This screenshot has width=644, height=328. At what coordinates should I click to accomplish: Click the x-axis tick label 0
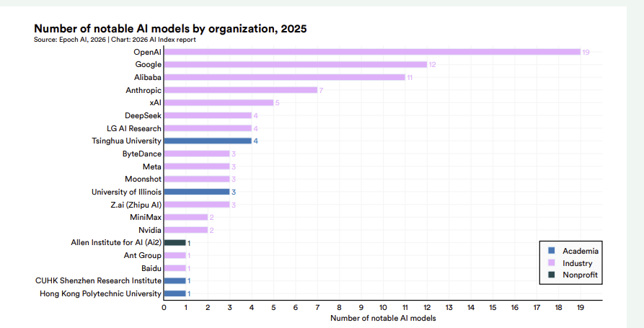tap(164, 308)
